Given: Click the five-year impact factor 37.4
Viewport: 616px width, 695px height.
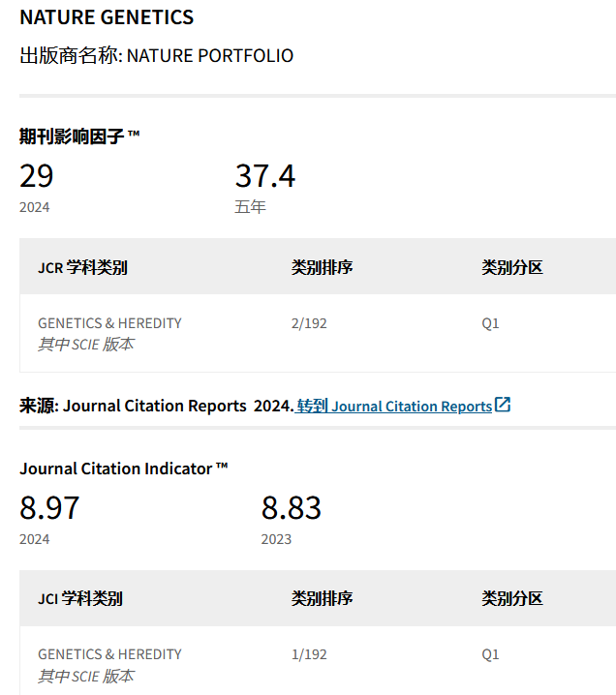Looking at the screenshot, I should [x=264, y=176].
